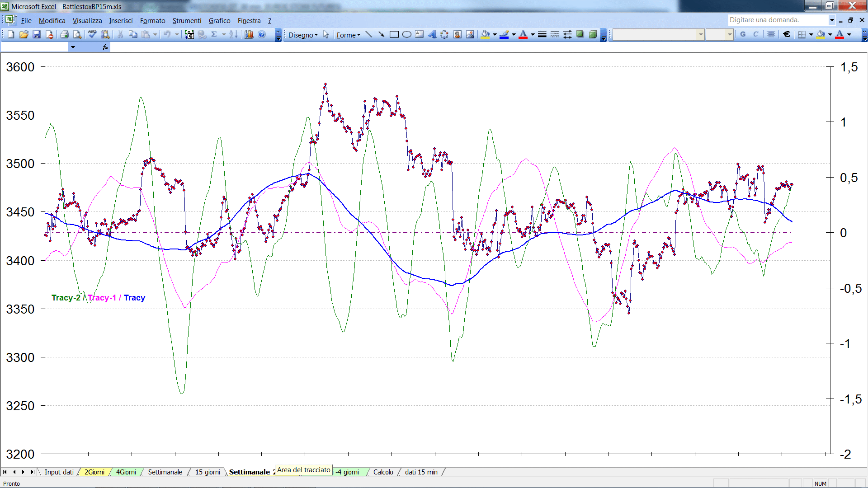Click the Permission icon
The height and width of the screenshot is (488, 868).
click(50, 34)
